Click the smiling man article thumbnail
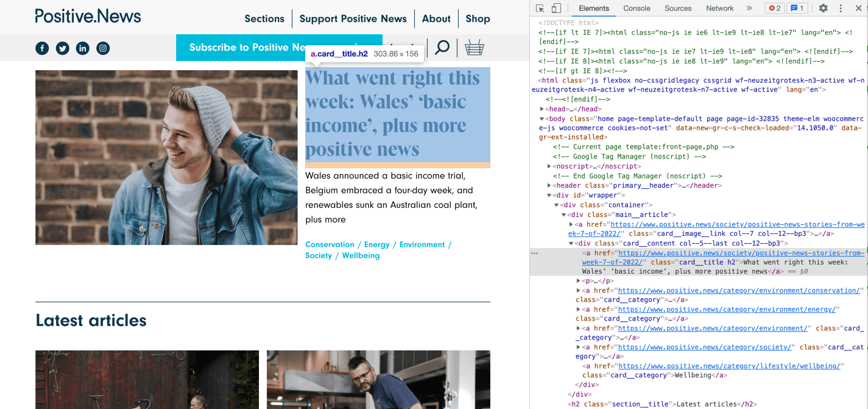 166,157
